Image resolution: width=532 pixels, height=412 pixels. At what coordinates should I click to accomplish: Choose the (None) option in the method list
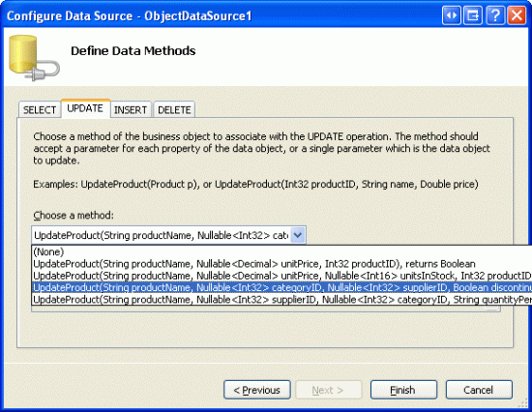point(281,251)
